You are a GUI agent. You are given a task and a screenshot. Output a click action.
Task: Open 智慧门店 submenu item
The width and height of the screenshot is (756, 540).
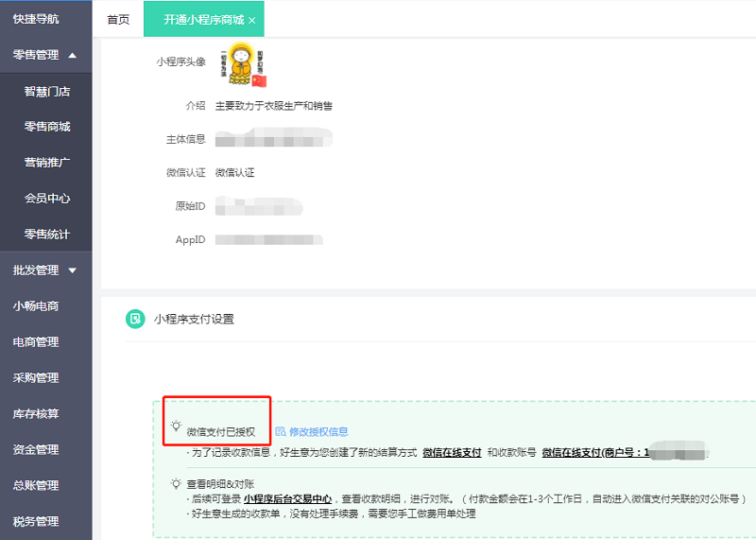47,91
